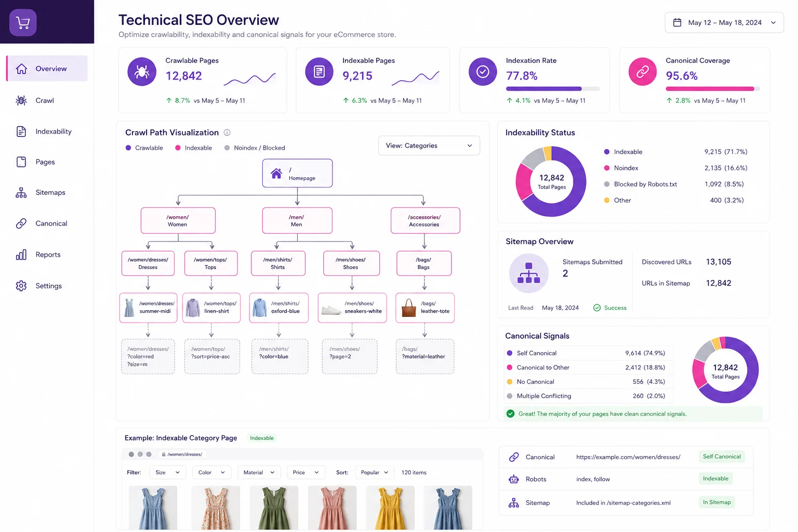
Task: Click the Sitemap Overview hierarchy icon
Action: pyautogui.click(x=529, y=273)
